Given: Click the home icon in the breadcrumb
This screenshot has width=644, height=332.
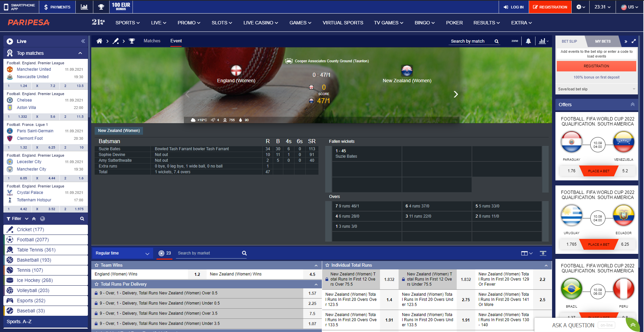Looking at the screenshot, I should point(99,41).
